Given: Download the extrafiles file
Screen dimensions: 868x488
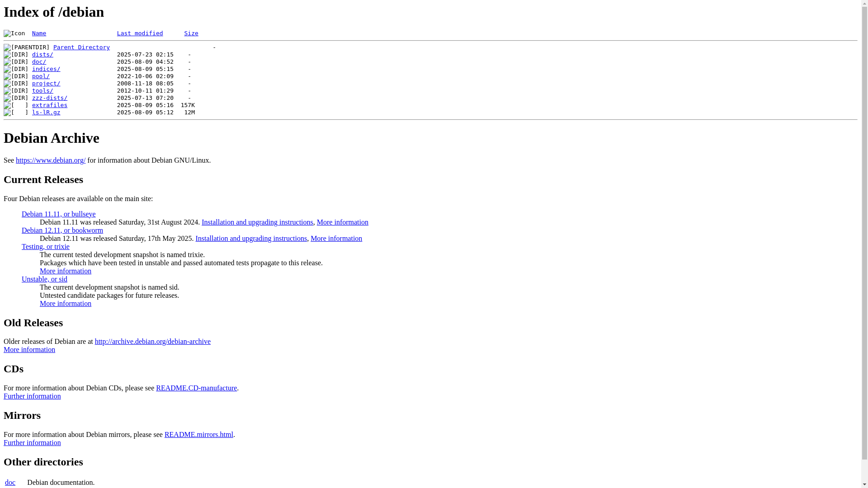Looking at the screenshot, I should point(50,105).
